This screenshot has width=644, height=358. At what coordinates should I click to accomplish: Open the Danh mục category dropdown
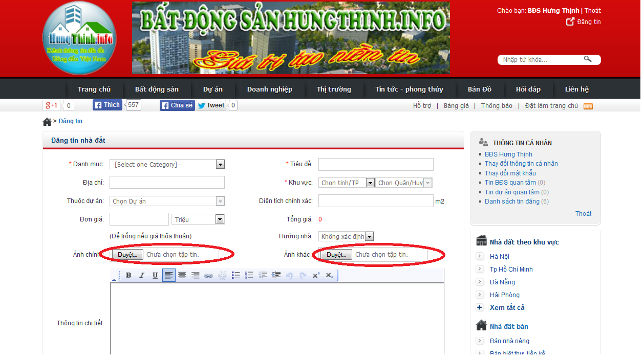coord(167,164)
